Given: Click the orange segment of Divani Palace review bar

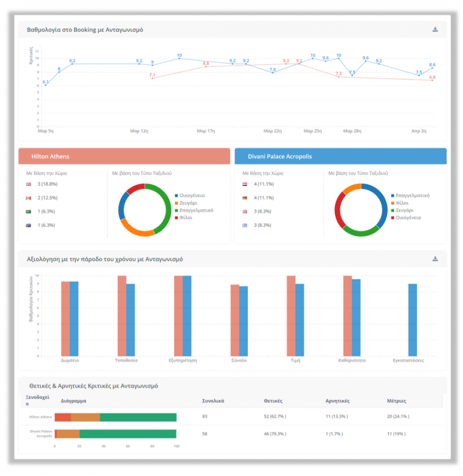Looking at the screenshot, I should [68, 434].
